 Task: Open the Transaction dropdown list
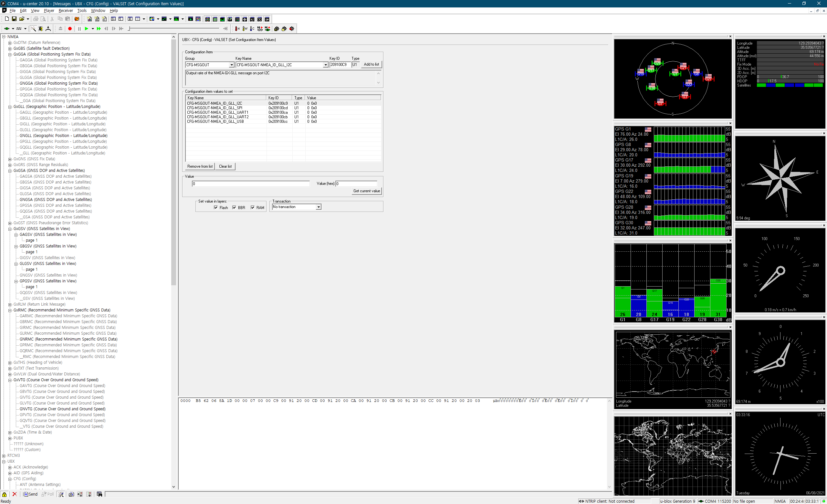[x=318, y=207]
